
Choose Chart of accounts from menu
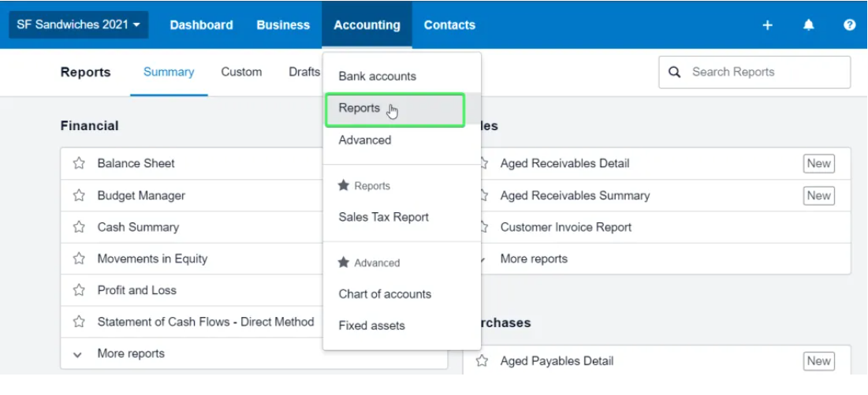coord(385,294)
